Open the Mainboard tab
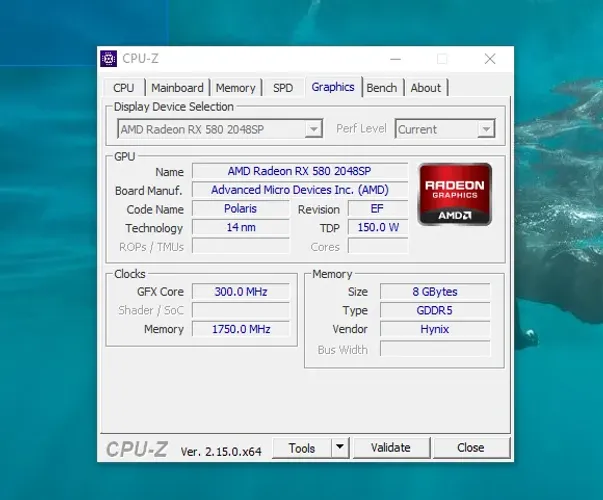 tap(177, 88)
